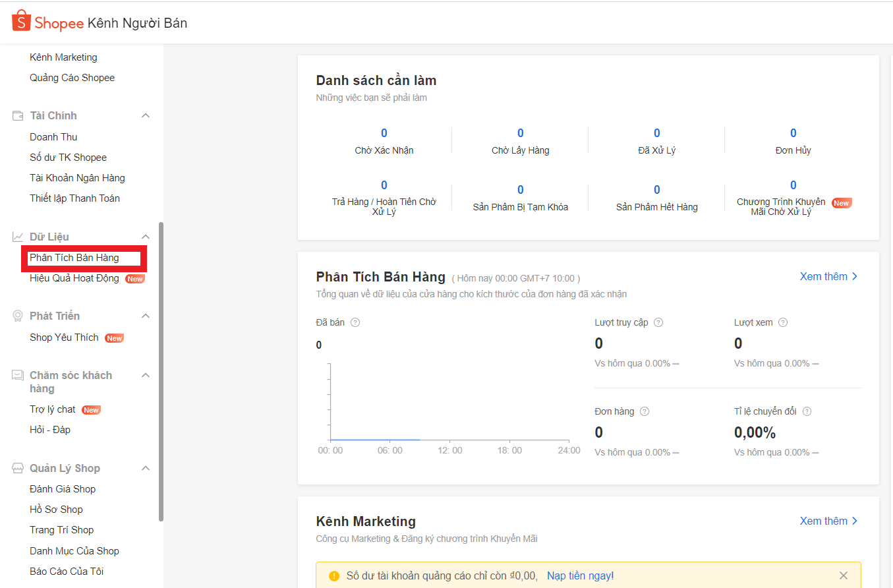893x588 pixels.
Task: Collapse the Dữ Liệu sidebar section
Action: [146, 237]
